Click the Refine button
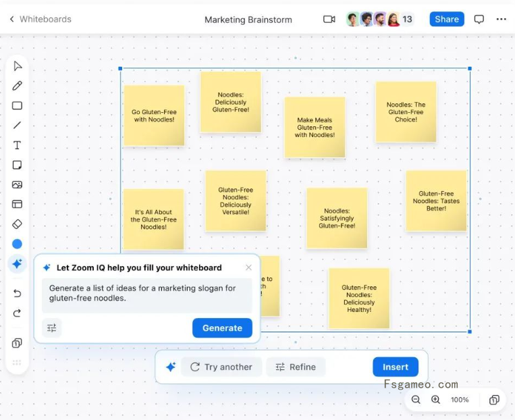This screenshot has height=420, width=515. click(296, 367)
